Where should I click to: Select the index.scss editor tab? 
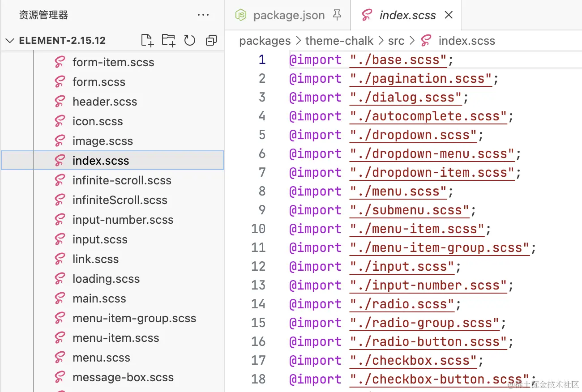coord(407,15)
